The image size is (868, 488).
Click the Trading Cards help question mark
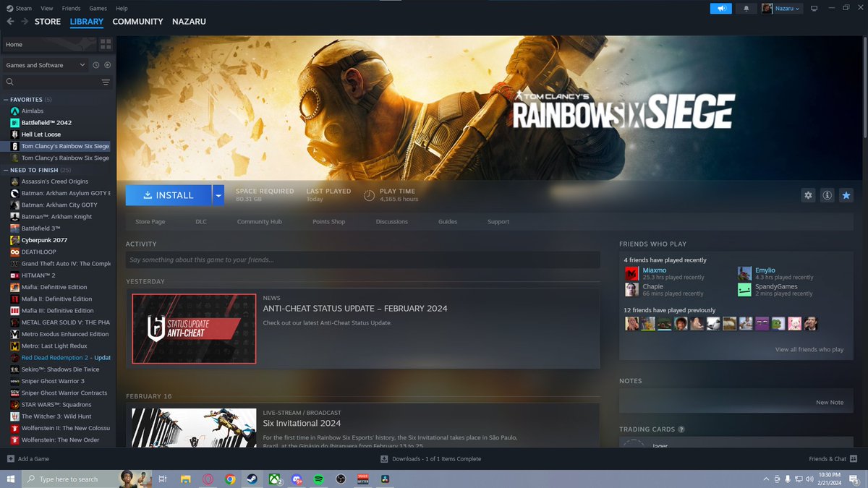tap(681, 429)
